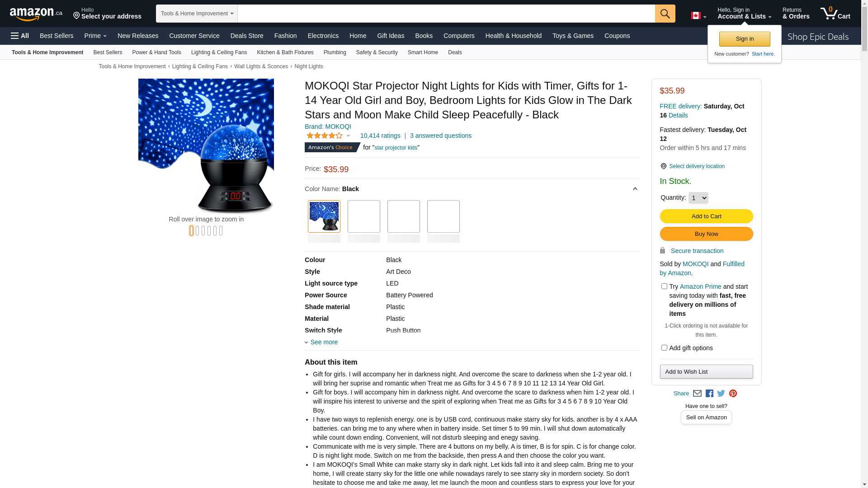The image size is (868, 488).
Task: Open the Quantity dropdown
Action: coord(698,198)
